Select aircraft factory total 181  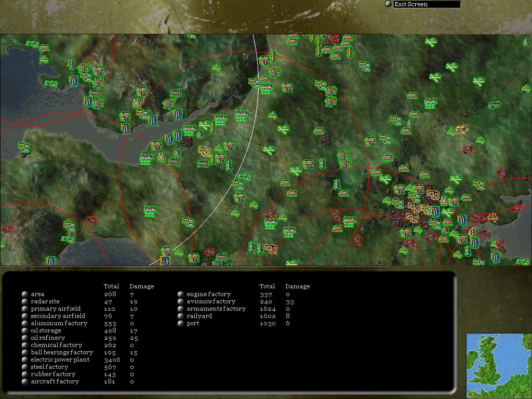point(109,382)
